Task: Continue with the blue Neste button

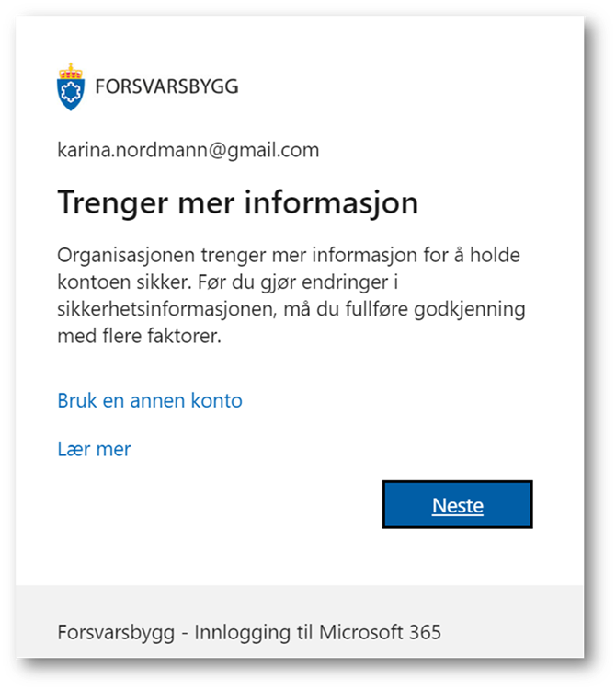Action: [x=458, y=504]
